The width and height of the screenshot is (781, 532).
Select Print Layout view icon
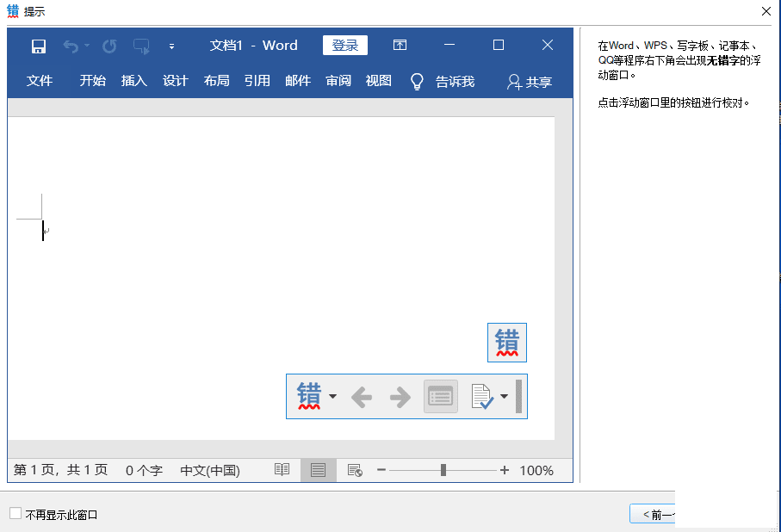pos(319,470)
